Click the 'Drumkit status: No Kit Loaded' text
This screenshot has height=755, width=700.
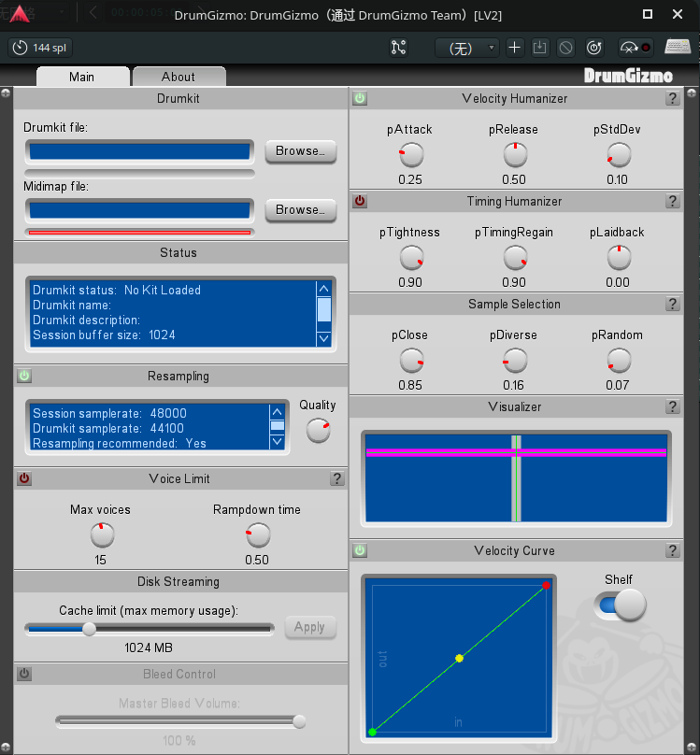pyautogui.click(x=117, y=290)
